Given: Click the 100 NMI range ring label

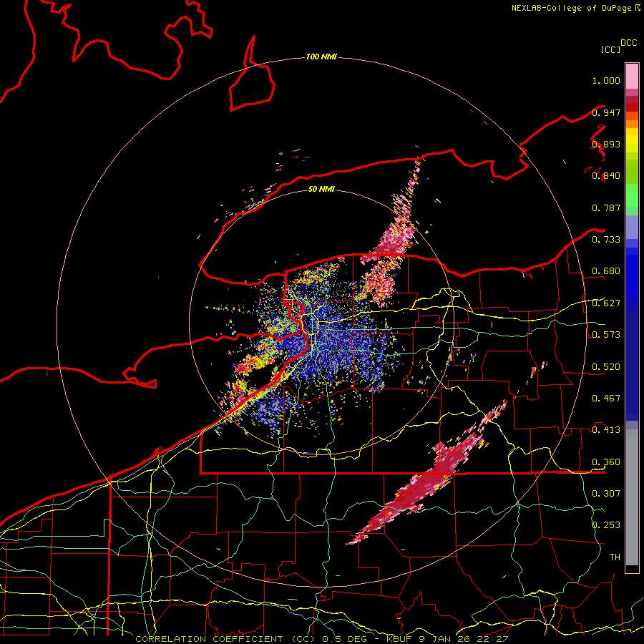Looking at the screenshot, I should click(321, 57).
